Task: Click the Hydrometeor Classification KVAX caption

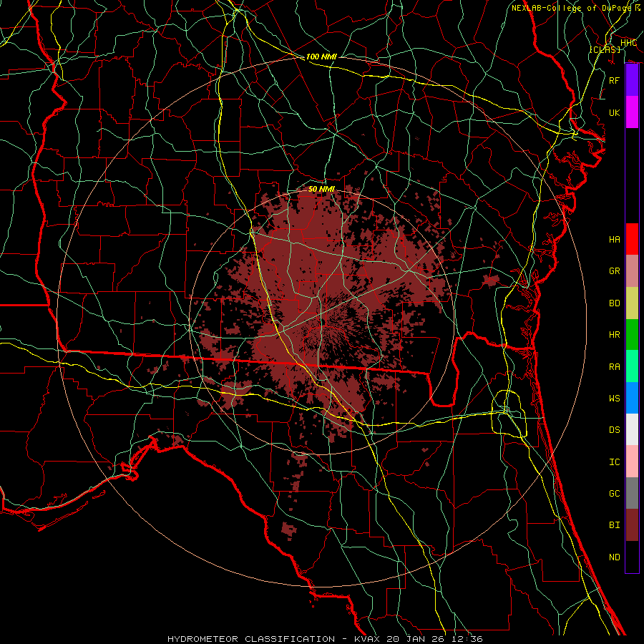Action: (x=325, y=639)
